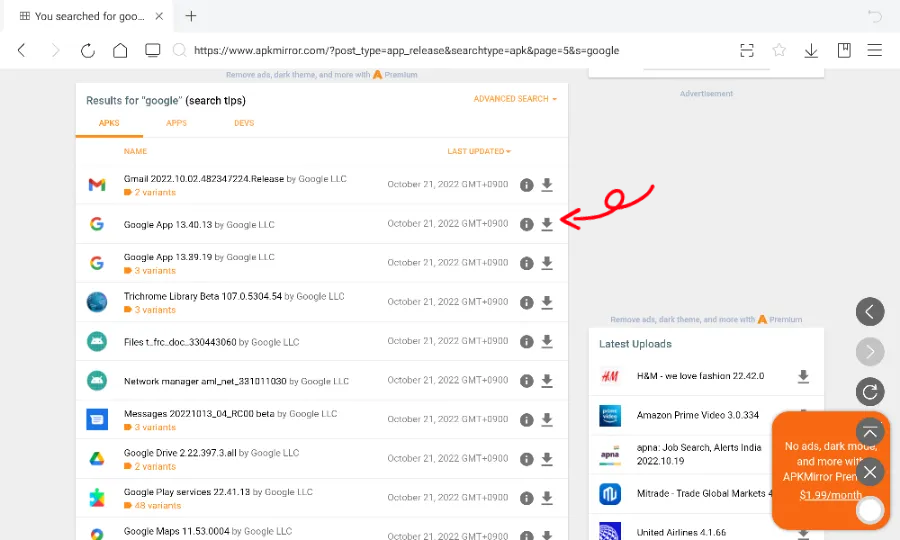Click floating scroll-to-top button

pyautogui.click(x=870, y=432)
